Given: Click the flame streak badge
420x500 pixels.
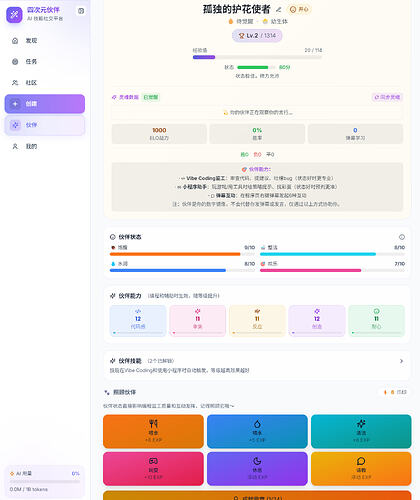Looking at the screenshot, I should (x=395, y=392).
